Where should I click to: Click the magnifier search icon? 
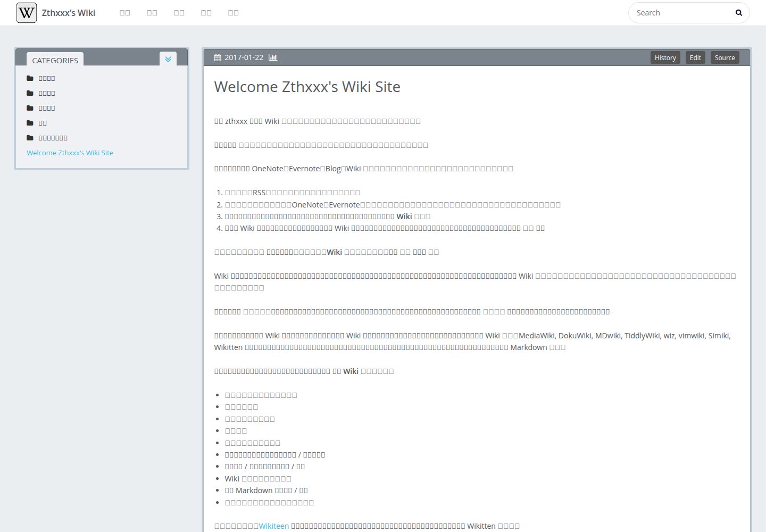(738, 13)
